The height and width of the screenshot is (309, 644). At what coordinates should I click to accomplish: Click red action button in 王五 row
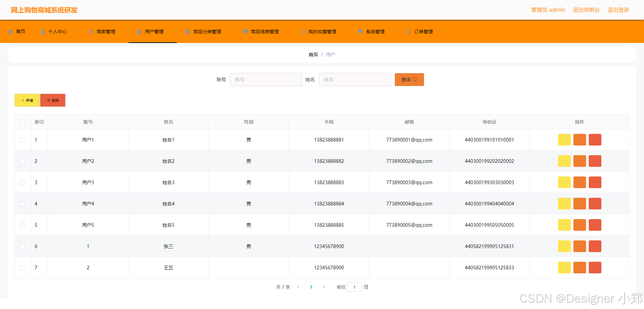[595, 268]
